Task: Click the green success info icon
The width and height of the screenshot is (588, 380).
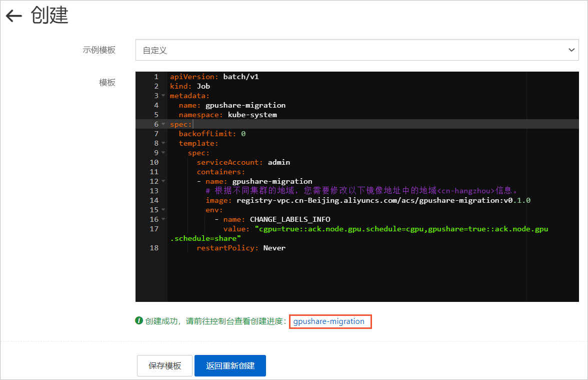Action: pos(139,320)
